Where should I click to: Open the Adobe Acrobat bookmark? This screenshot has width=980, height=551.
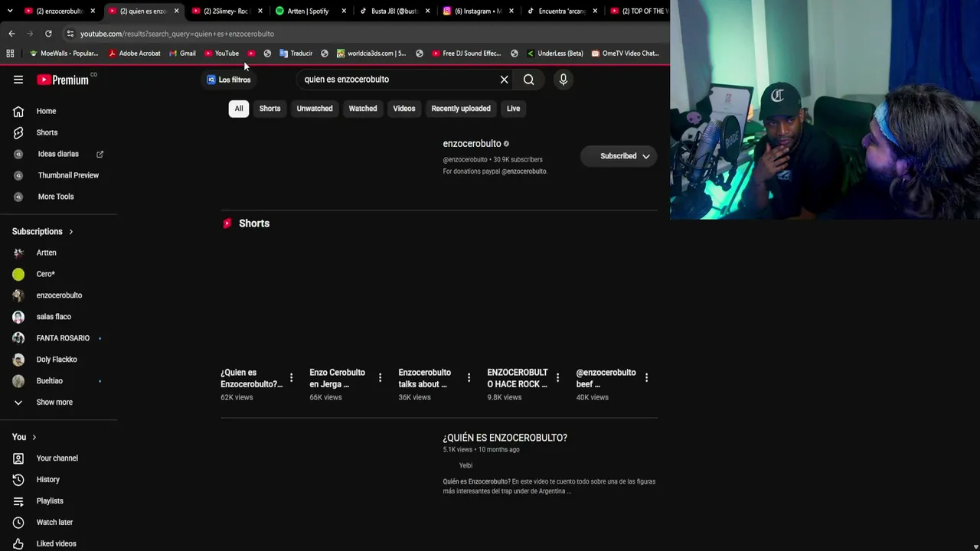tap(135, 54)
